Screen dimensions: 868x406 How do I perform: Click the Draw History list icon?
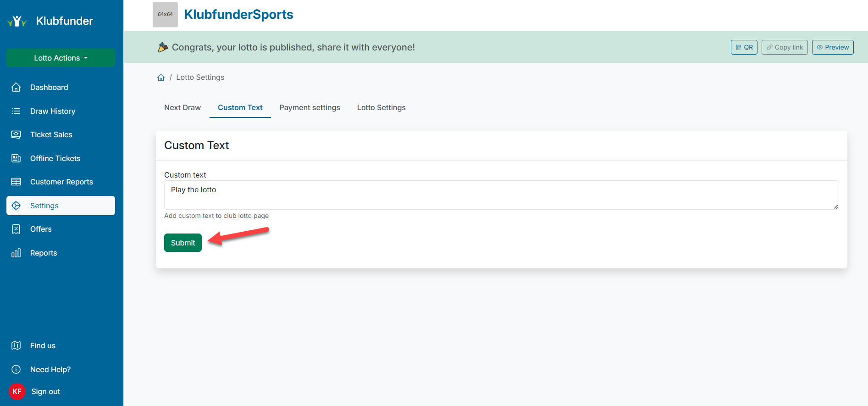(x=16, y=111)
